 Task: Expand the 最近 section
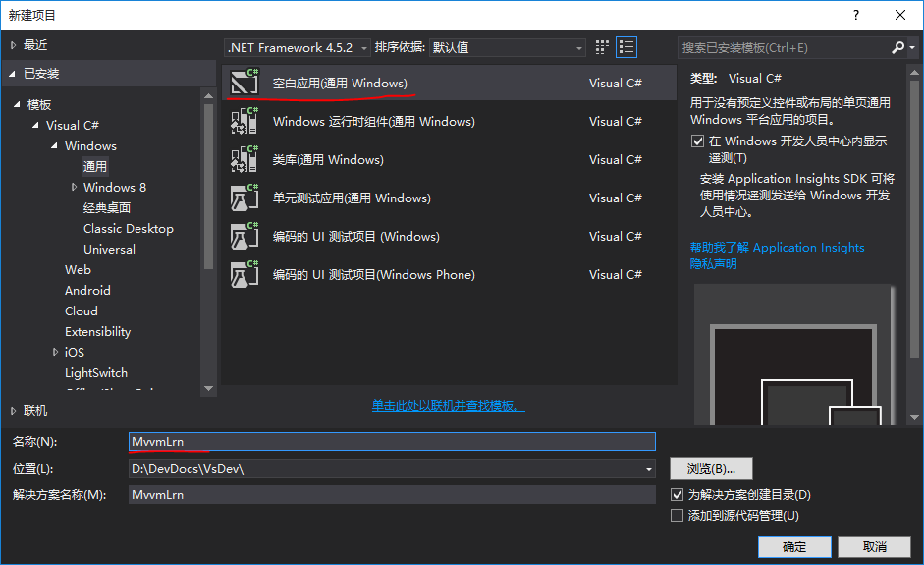click(13, 45)
